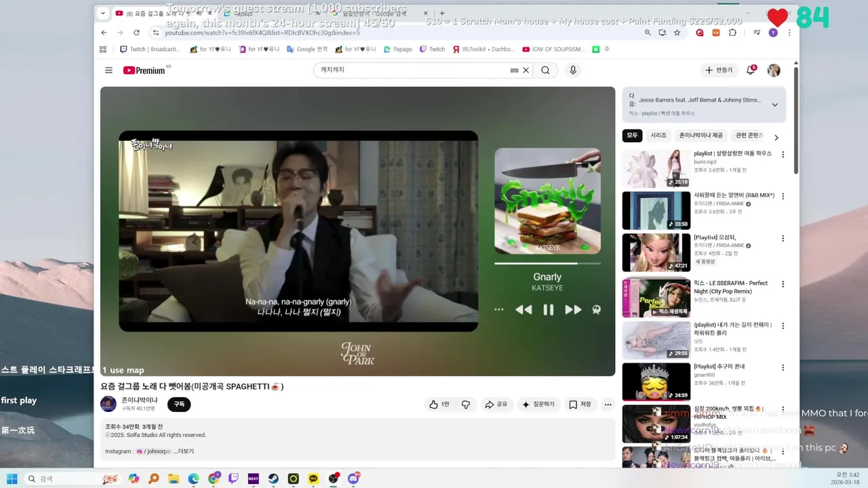This screenshot has height=488, width=868.
Task: Open the Twitch | Broadcasti... bookmark
Action: [x=150, y=49]
